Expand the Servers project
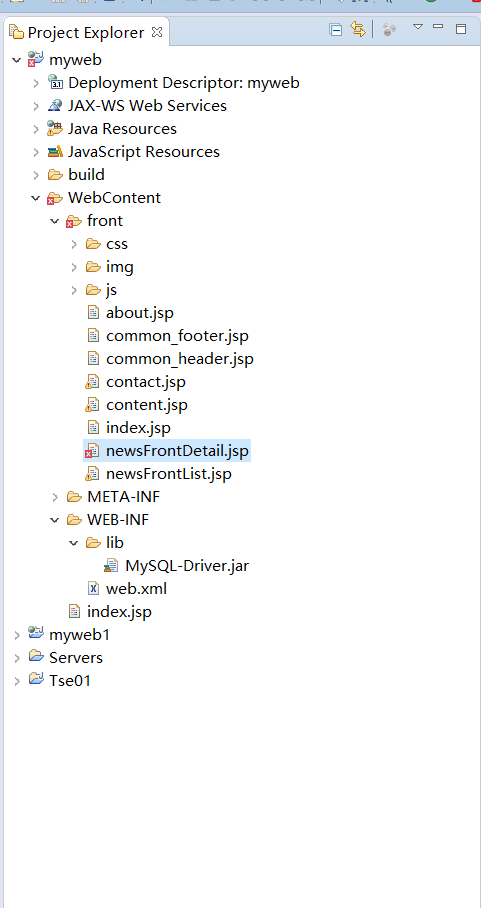481x908 pixels. pos(17,658)
